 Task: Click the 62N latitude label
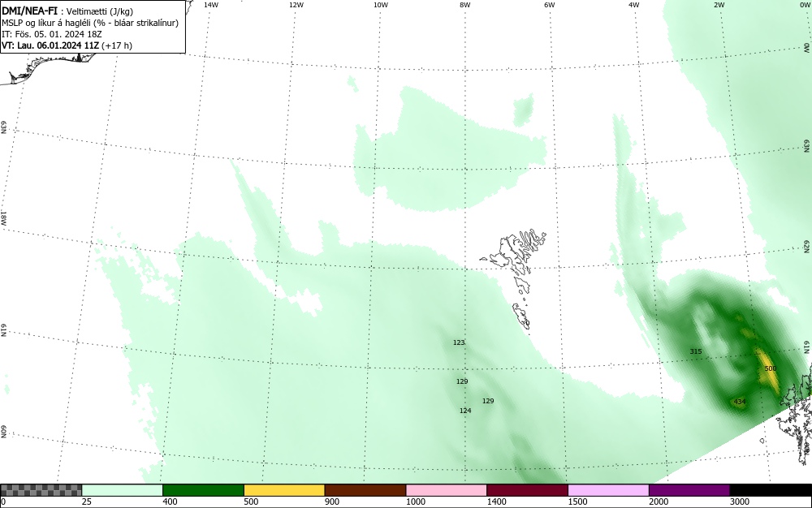pos(807,246)
